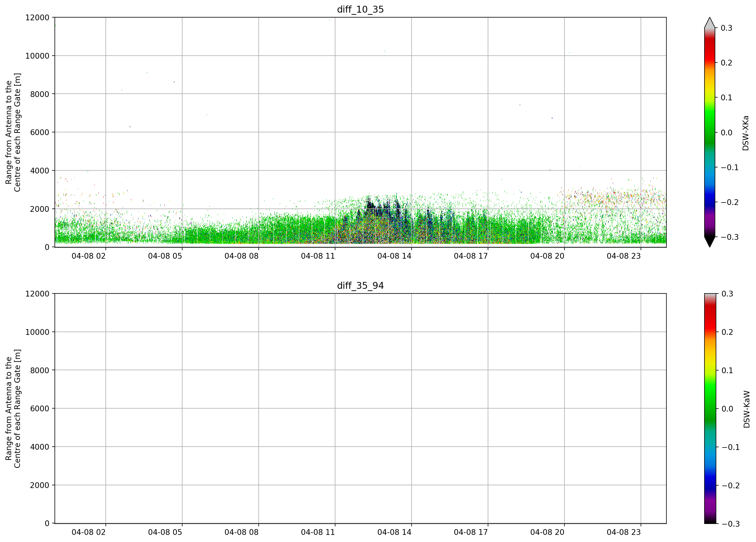Click the 10000 y-axis tick of the top plot
This screenshot has width=756, height=542.
(37, 56)
